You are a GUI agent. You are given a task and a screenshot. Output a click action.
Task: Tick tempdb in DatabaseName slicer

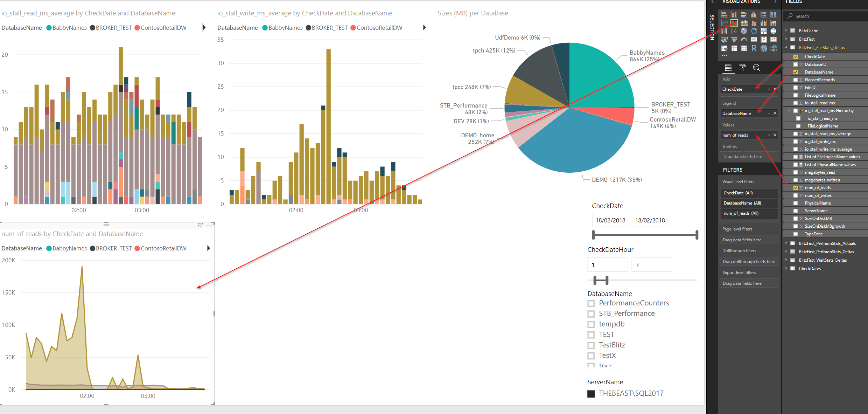tap(591, 324)
